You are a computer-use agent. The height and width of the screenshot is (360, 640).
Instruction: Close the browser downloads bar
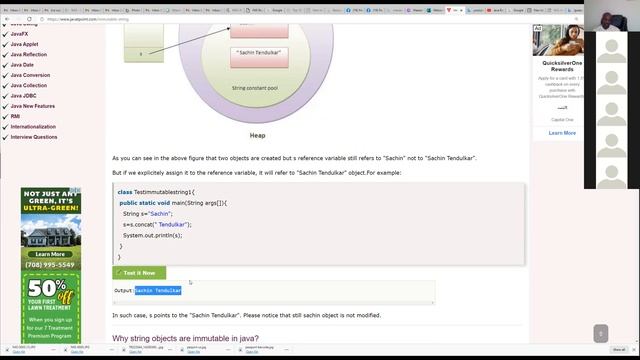(634, 350)
